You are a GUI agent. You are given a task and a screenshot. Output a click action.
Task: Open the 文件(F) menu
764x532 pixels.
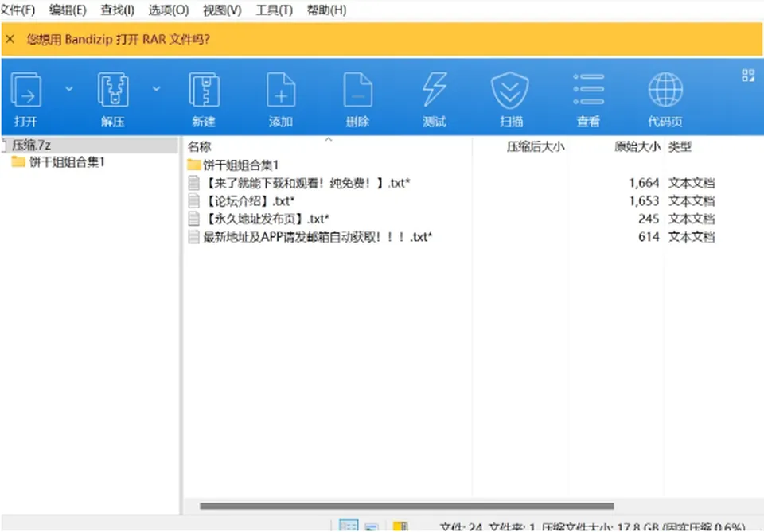pos(18,10)
